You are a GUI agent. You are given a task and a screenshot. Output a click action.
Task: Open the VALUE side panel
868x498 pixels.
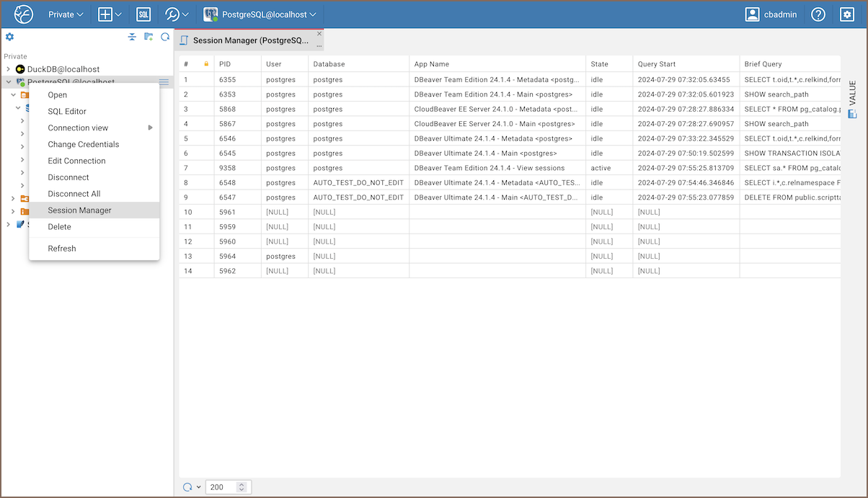852,99
